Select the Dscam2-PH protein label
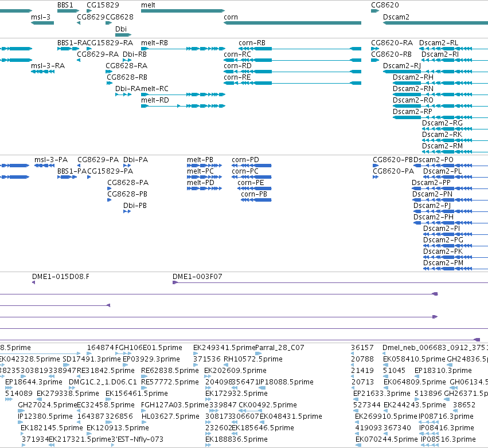The width and height of the screenshot is (488, 448). click(x=433, y=217)
